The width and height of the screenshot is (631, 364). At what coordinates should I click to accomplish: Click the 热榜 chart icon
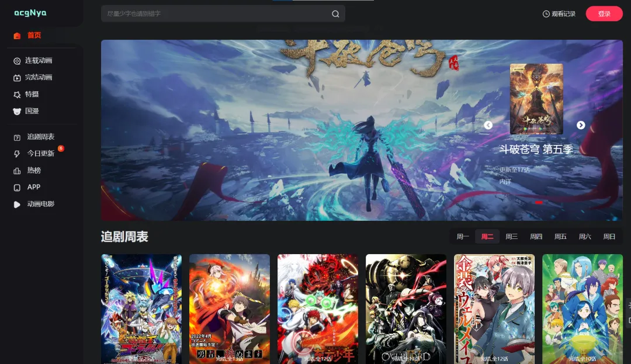(17, 171)
